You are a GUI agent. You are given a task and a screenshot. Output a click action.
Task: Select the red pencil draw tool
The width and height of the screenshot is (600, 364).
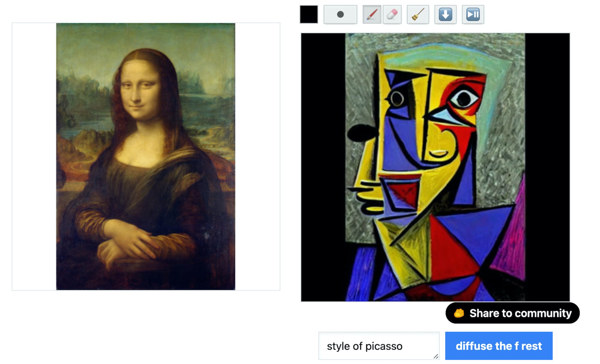click(x=372, y=14)
